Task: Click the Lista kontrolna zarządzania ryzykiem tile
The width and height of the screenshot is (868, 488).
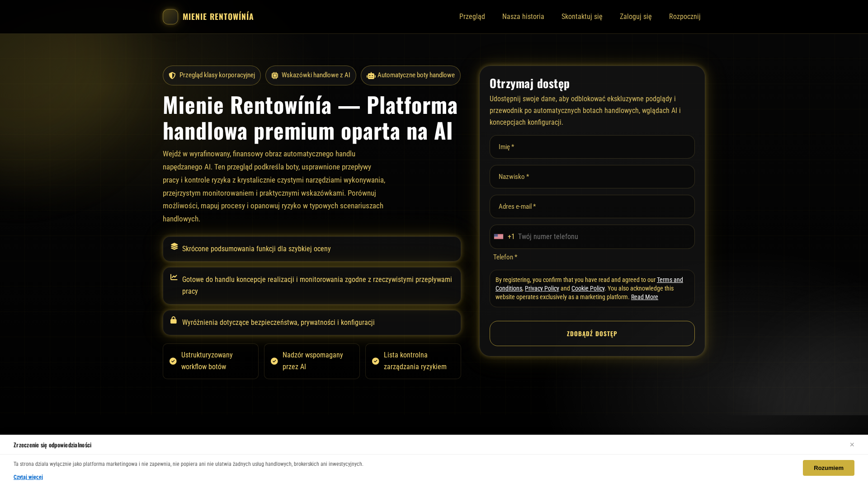Action: point(413,361)
